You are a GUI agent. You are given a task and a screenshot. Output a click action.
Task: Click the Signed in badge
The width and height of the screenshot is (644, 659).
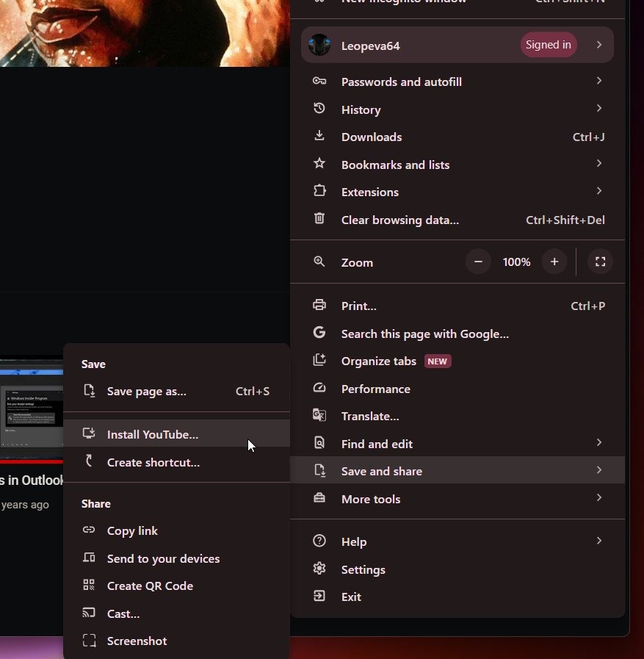(549, 45)
